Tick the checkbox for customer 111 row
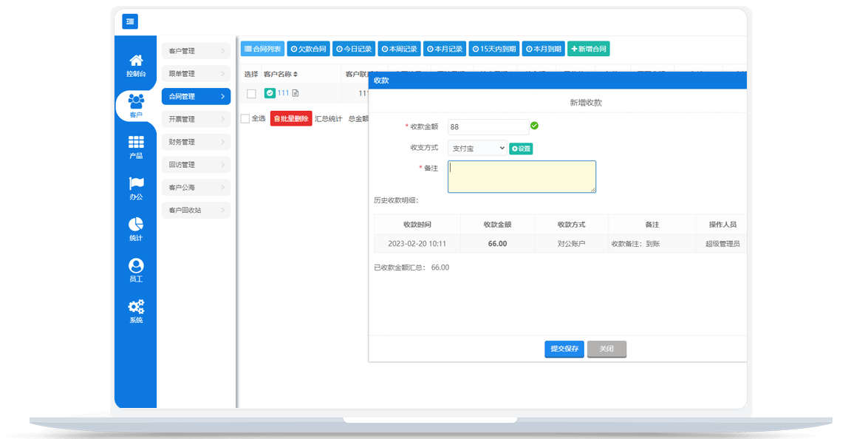The image size is (868, 439). click(251, 93)
